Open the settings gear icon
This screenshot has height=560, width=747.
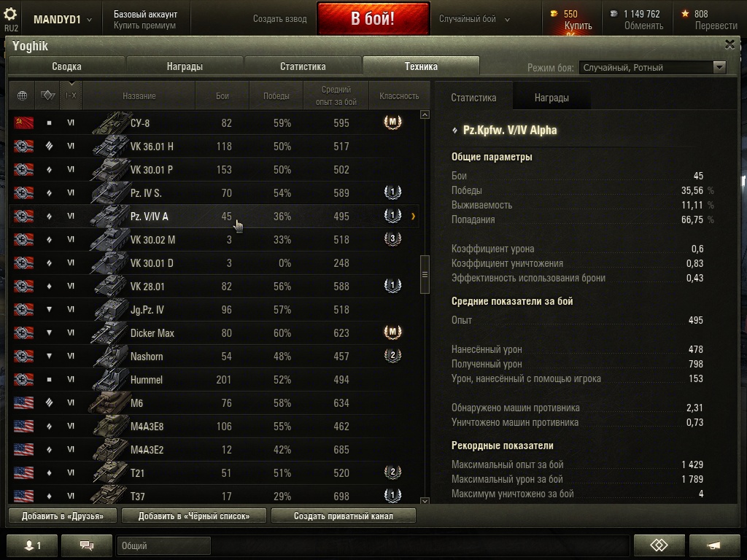click(x=10, y=14)
